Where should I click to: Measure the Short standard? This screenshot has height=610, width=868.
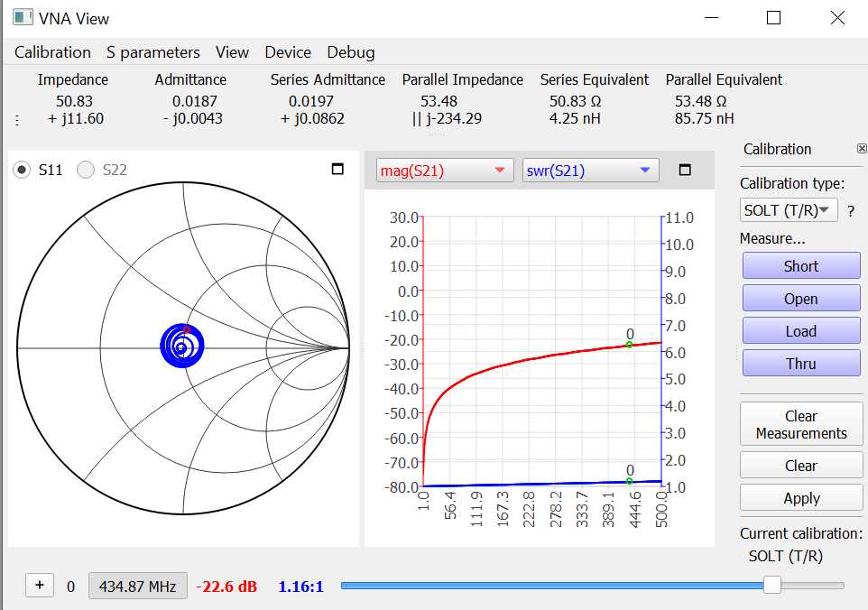tap(801, 266)
